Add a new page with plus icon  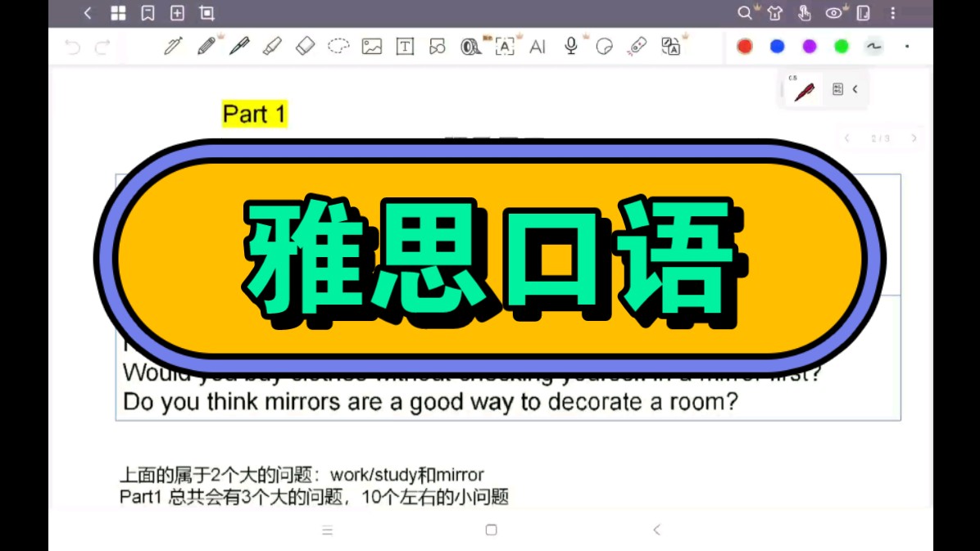(x=178, y=13)
